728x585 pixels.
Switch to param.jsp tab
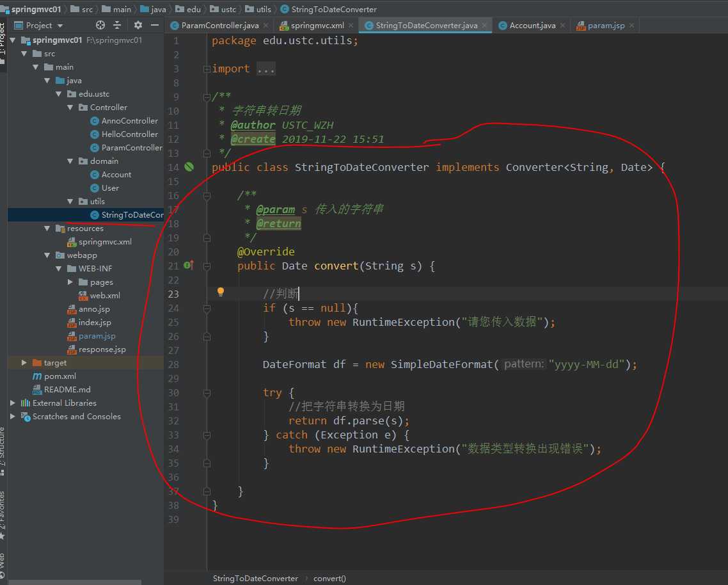click(x=605, y=26)
